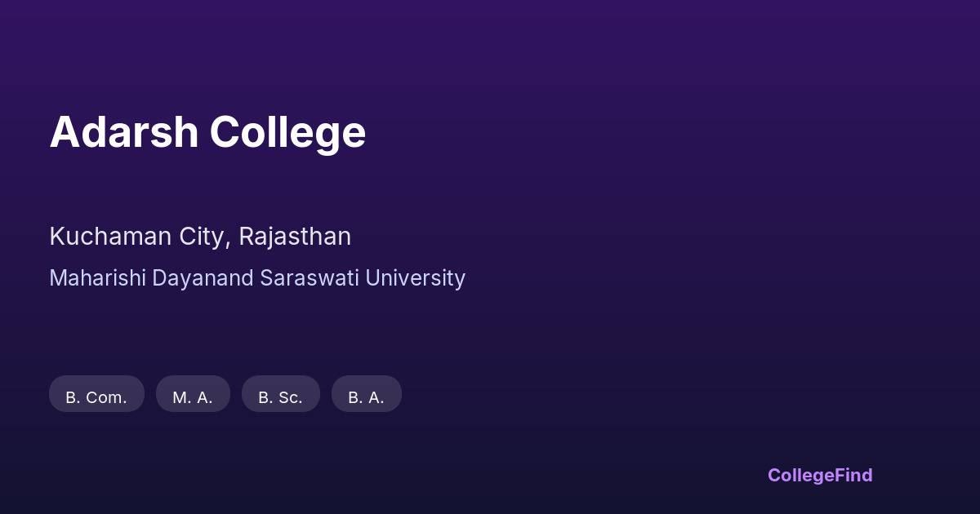
Task: Click the "Sc." text inside the third tag
Action: coord(290,398)
